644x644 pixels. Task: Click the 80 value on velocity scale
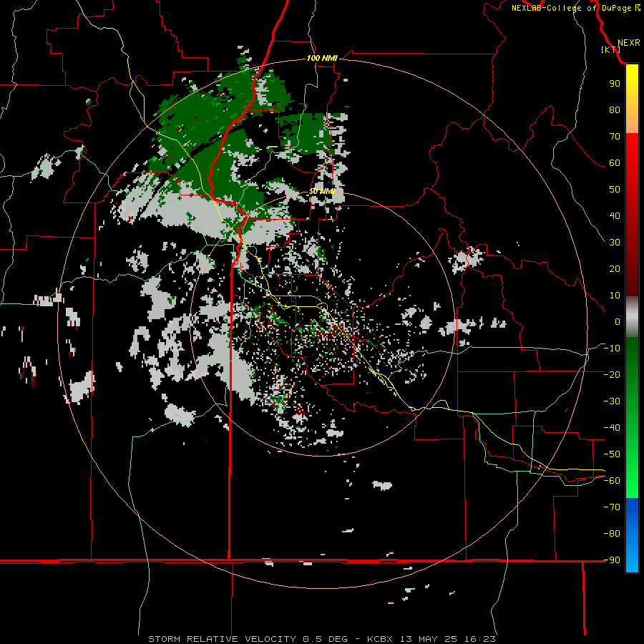click(x=615, y=109)
